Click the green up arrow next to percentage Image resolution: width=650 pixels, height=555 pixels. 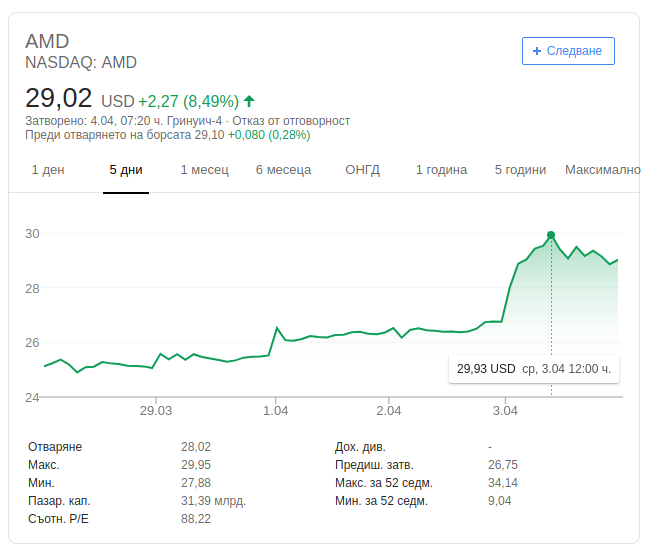[249, 101]
